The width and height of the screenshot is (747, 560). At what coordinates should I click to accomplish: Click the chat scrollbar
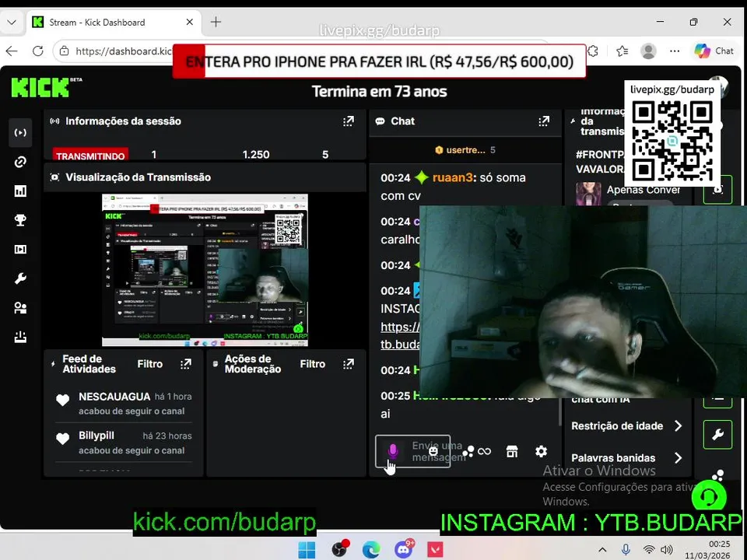point(560,413)
